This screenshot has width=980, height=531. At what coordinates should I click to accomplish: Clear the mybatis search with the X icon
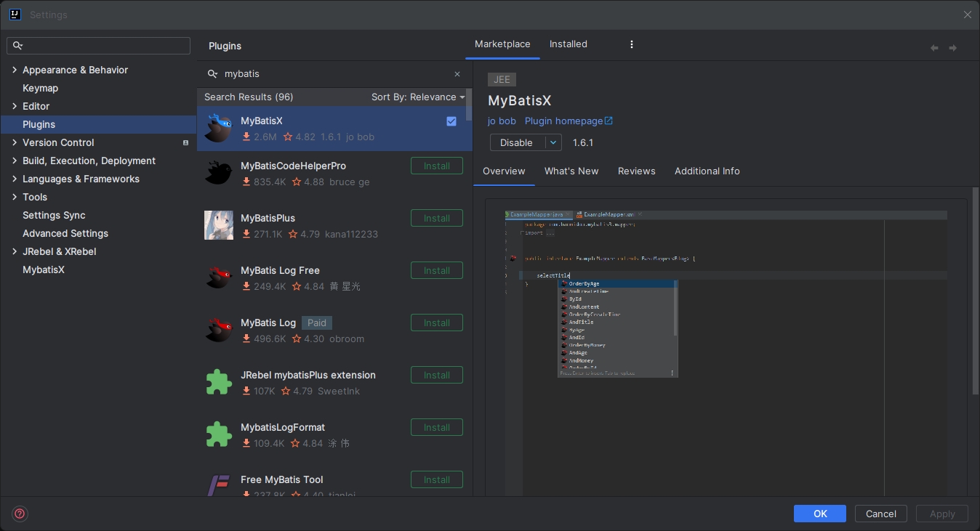click(x=457, y=74)
